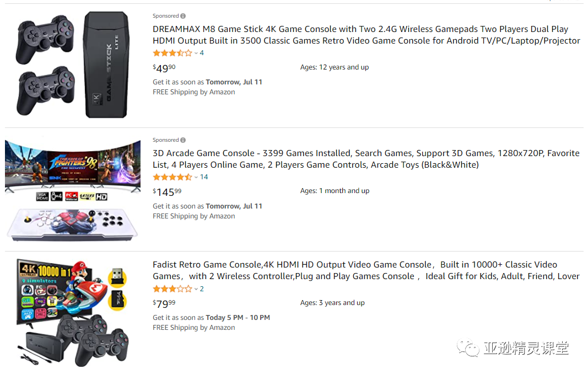Screen dimensions: 588x374
Task: Click the info icon next to first Sponsored label
Action: [x=183, y=16]
